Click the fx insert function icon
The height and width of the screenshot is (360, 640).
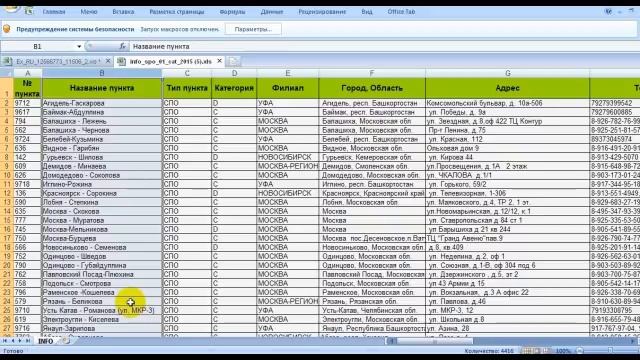[122, 47]
